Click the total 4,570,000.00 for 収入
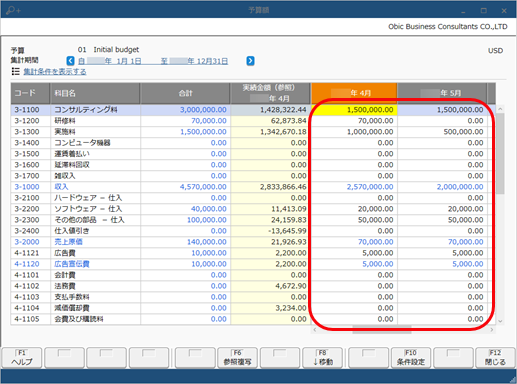 coord(203,187)
